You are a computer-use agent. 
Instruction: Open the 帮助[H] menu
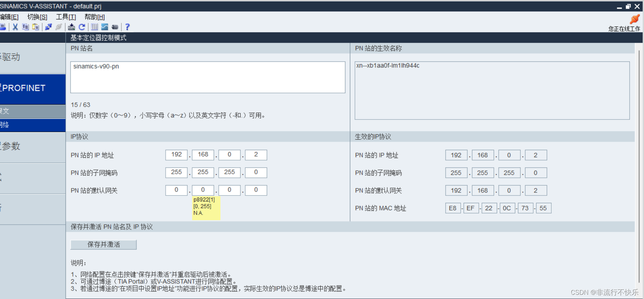pos(94,17)
